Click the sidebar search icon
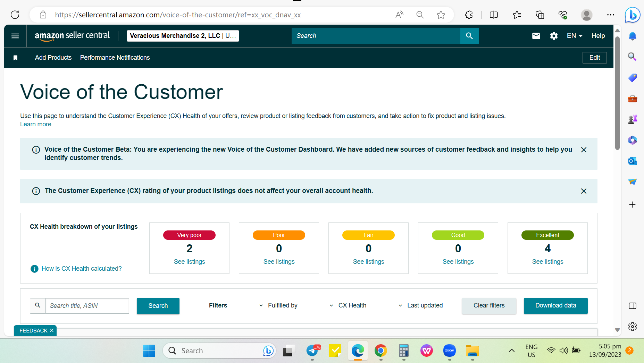Image resolution: width=644 pixels, height=363 pixels. pyautogui.click(x=633, y=57)
